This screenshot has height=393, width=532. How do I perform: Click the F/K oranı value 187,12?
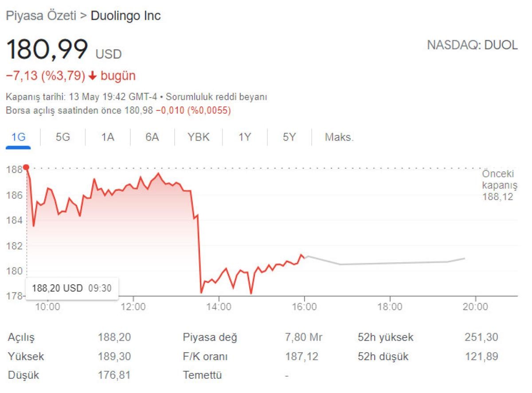click(302, 356)
